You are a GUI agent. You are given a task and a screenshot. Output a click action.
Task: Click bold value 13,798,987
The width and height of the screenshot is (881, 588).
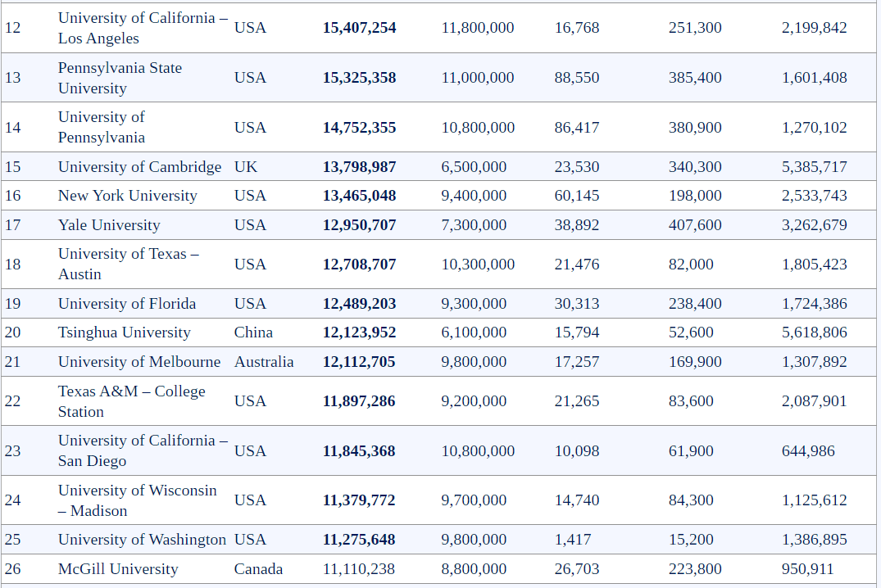point(359,167)
